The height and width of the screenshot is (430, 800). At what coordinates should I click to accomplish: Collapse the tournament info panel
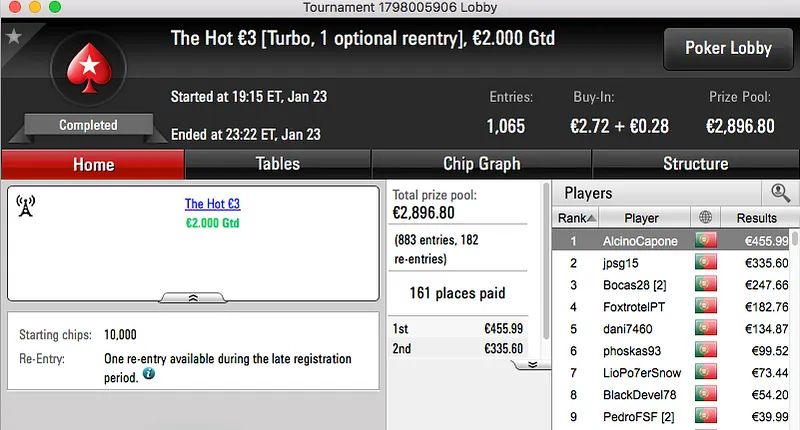193,297
